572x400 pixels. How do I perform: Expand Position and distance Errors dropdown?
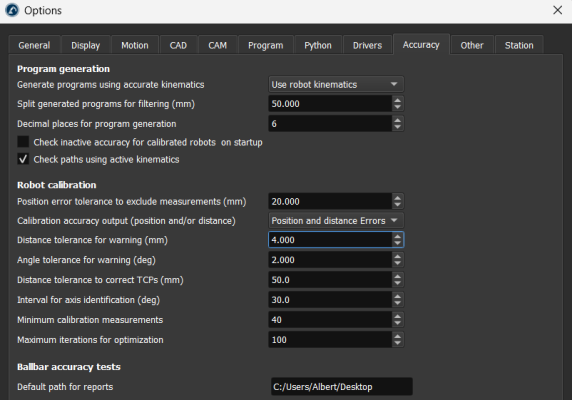pos(336,221)
